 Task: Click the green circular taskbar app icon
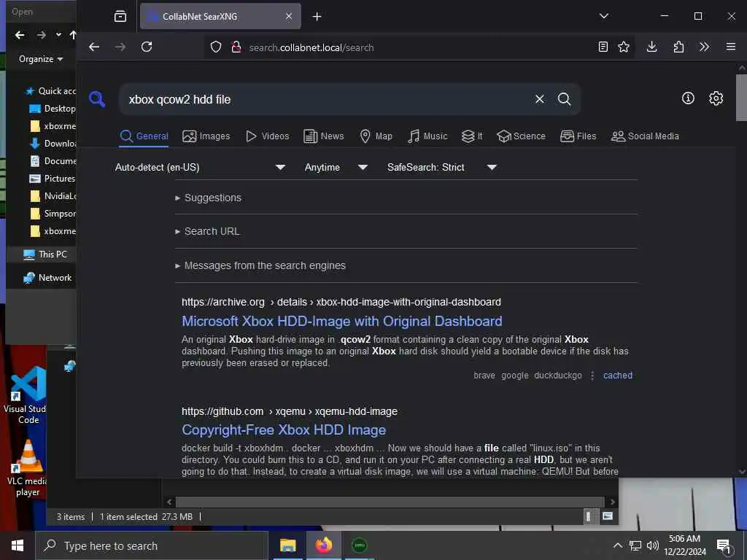359,545
